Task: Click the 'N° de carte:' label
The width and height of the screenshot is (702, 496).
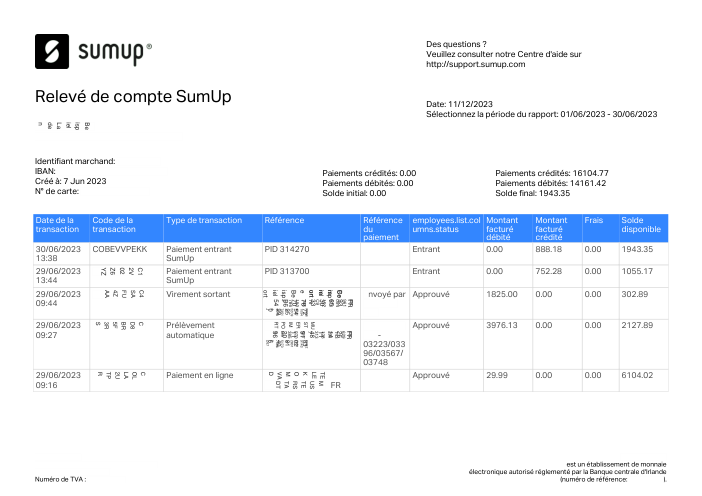Action: click(x=57, y=191)
